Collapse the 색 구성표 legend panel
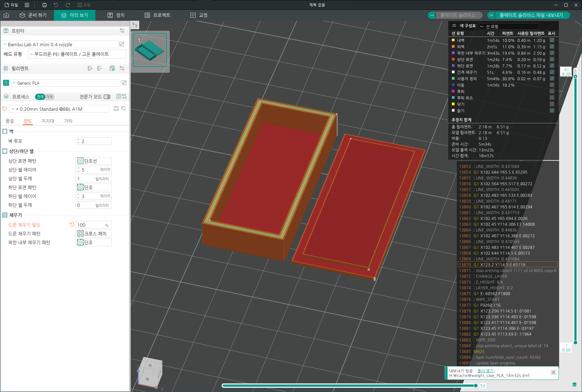The image size is (582, 392). coord(454,26)
